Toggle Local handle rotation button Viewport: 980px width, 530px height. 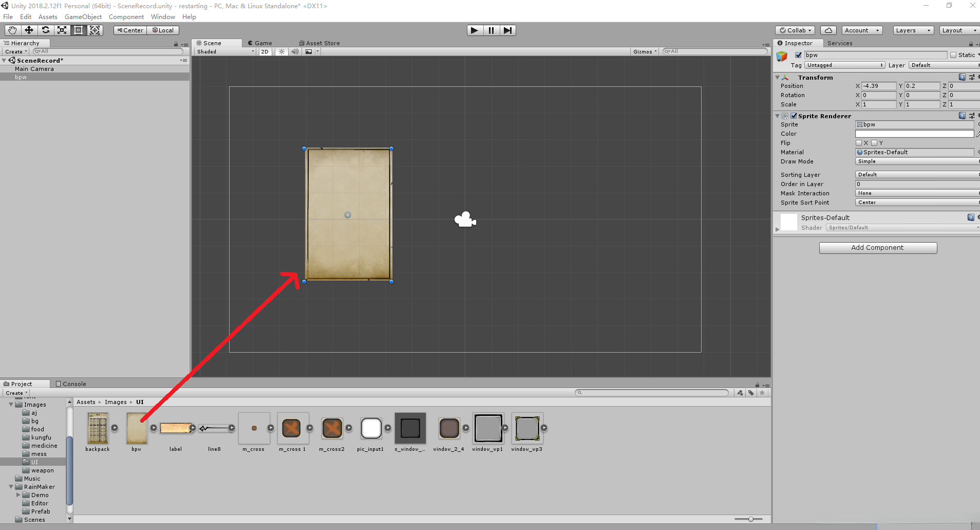tap(163, 30)
